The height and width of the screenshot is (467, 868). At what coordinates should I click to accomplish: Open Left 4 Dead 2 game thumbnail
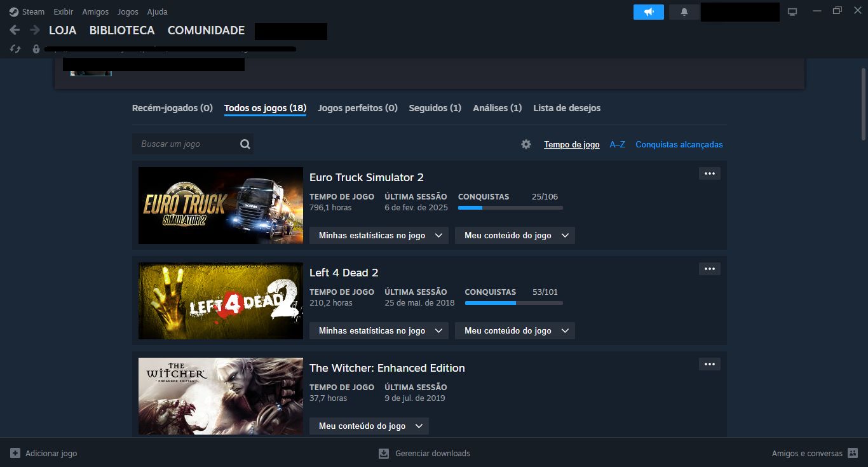[x=220, y=301]
